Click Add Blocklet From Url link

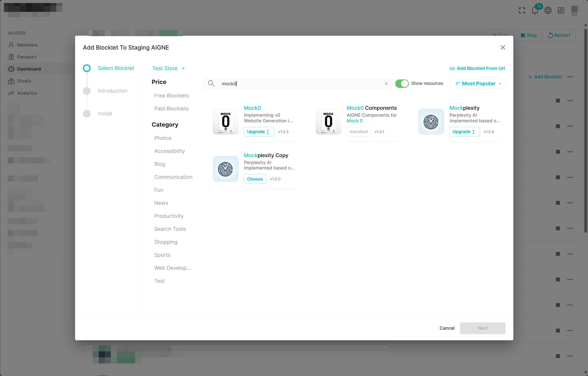coord(477,68)
